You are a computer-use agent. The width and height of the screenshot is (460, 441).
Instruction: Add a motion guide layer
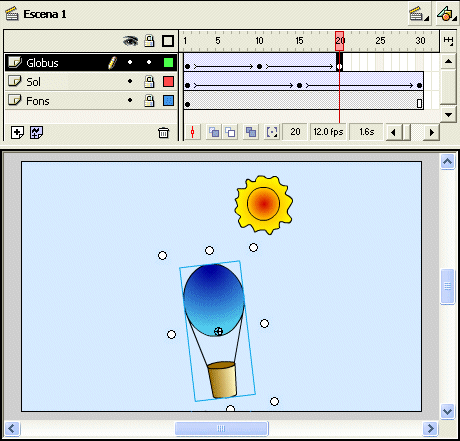36,132
